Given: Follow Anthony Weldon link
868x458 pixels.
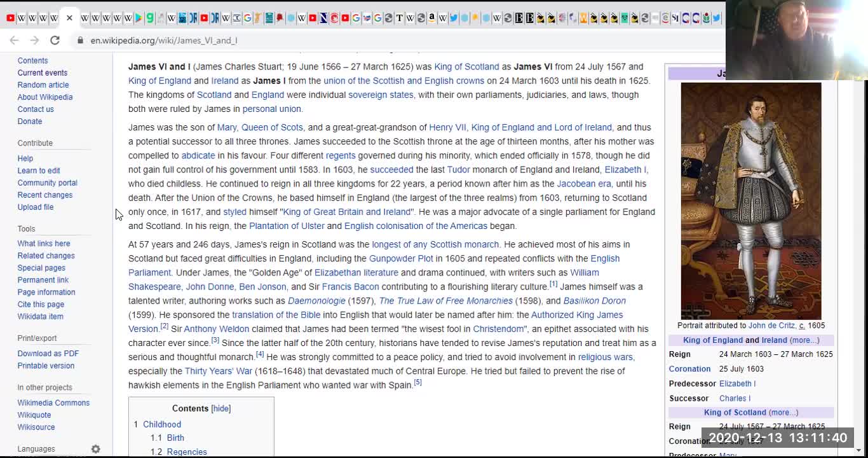Looking at the screenshot, I should click(217, 329).
